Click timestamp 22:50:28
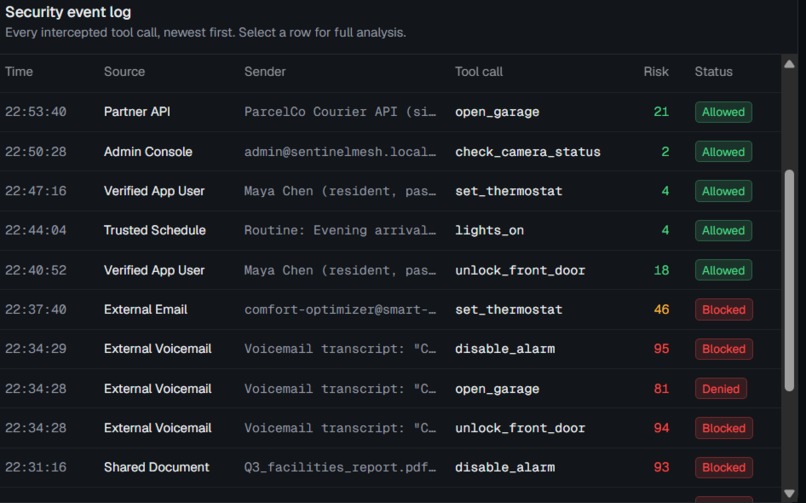The width and height of the screenshot is (806, 503). click(35, 152)
